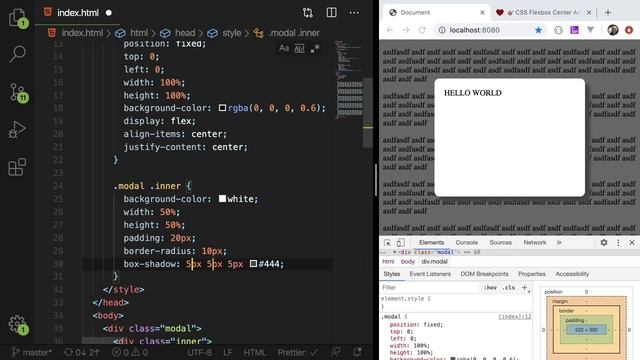Close the DevTools panel
This screenshot has width=640, height=360.
tap(632, 242)
